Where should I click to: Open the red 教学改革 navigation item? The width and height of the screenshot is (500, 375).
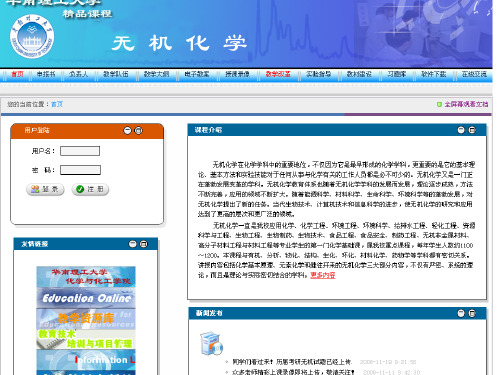pyautogui.click(x=278, y=74)
